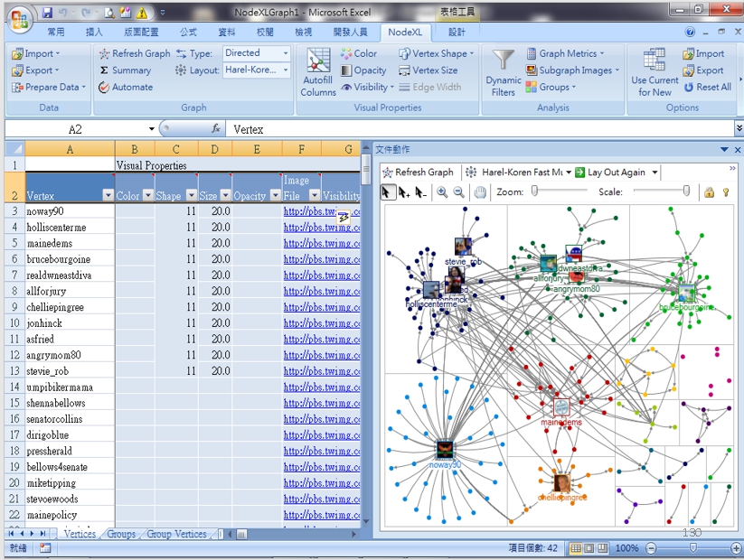Click the status bar zoom out minus button
744x560 pixels.
(651, 549)
